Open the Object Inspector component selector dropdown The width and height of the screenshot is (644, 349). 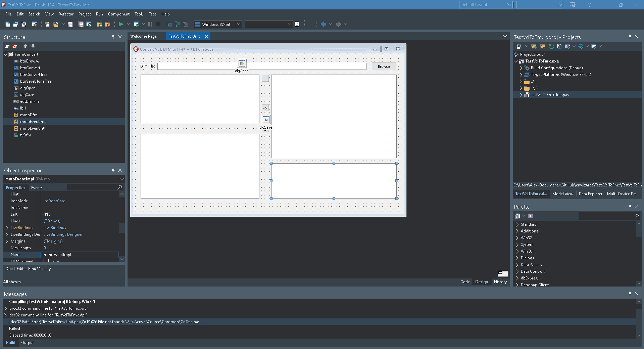coord(121,179)
